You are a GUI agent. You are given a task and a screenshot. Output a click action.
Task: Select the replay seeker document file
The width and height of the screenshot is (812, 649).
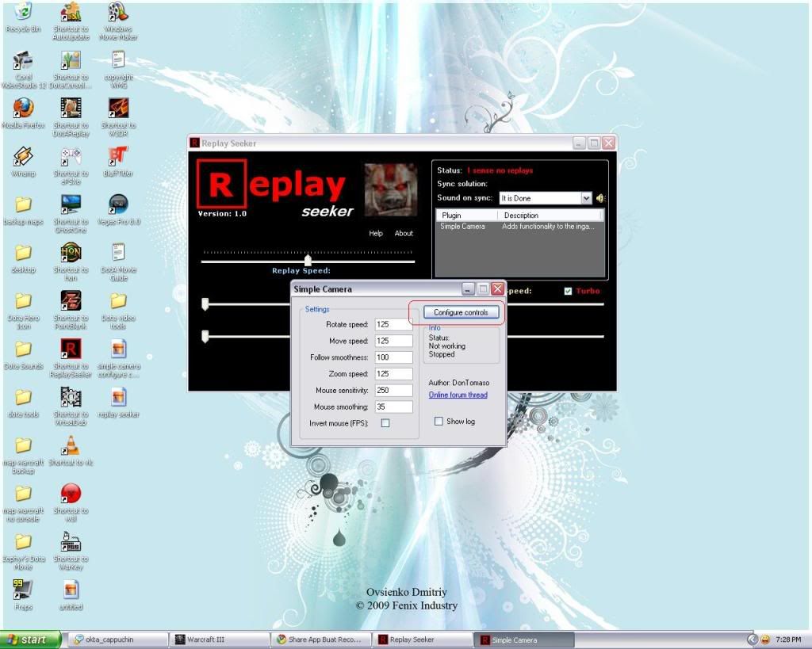pos(118,403)
